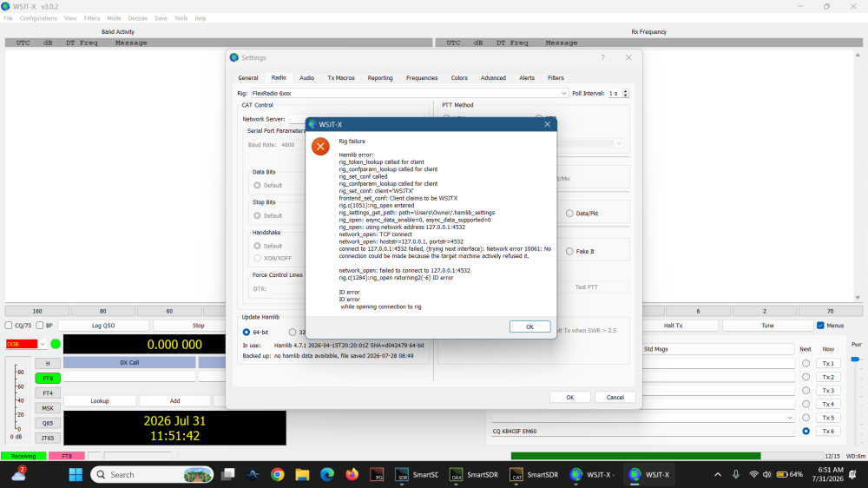Open Firefox from the taskbar
Image resolution: width=868 pixels, height=488 pixels.
click(x=352, y=475)
